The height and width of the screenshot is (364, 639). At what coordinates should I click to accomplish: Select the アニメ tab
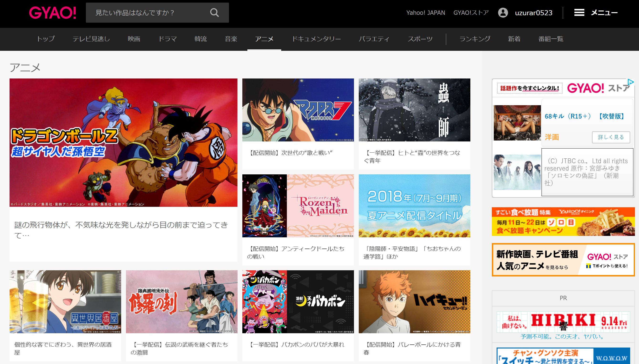tap(264, 39)
